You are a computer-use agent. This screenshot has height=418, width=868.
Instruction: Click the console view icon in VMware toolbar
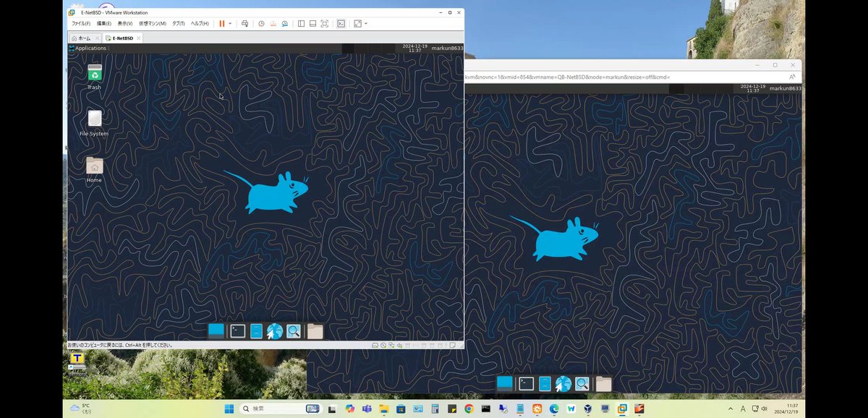pos(341,23)
